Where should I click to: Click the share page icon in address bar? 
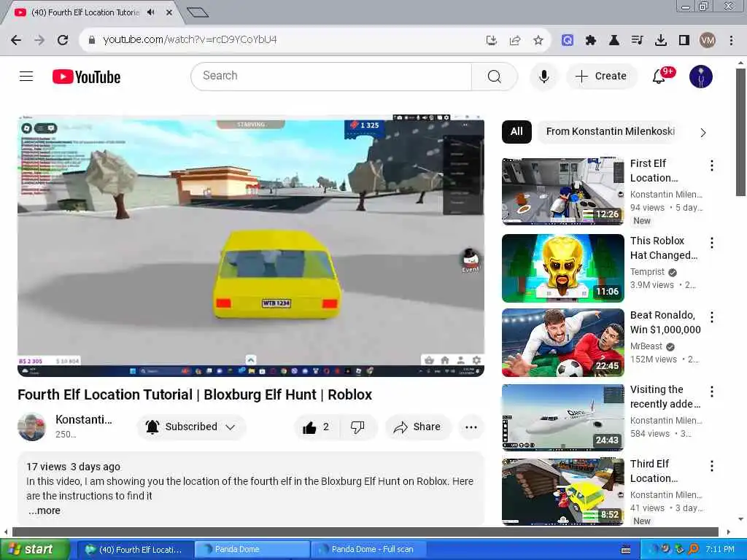pyautogui.click(x=515, y=40)
